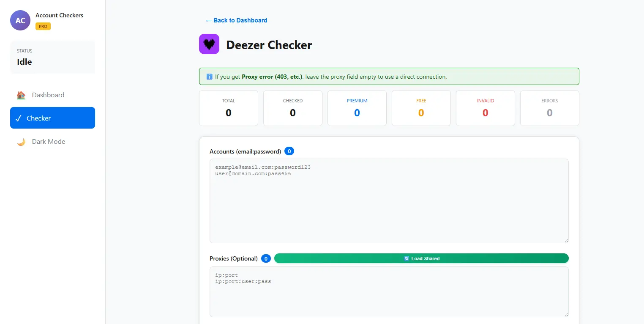Screen dimensions: 644x324
Task: Click the checkmark icon in Checker item
Action: [x=18, y=118]
